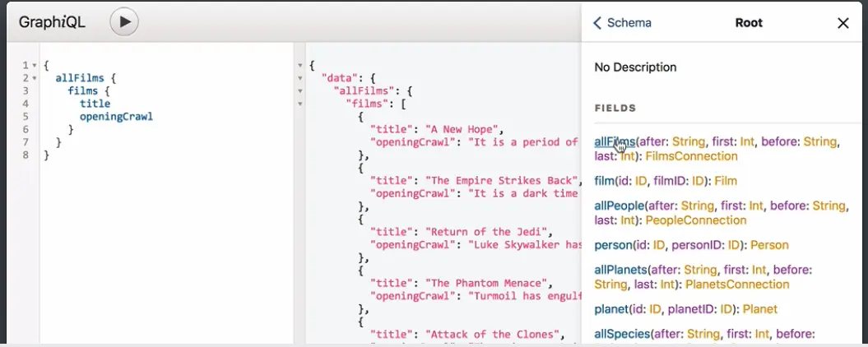
Task: Select "The Phantom Menace" in results
Action: point(486,284)
